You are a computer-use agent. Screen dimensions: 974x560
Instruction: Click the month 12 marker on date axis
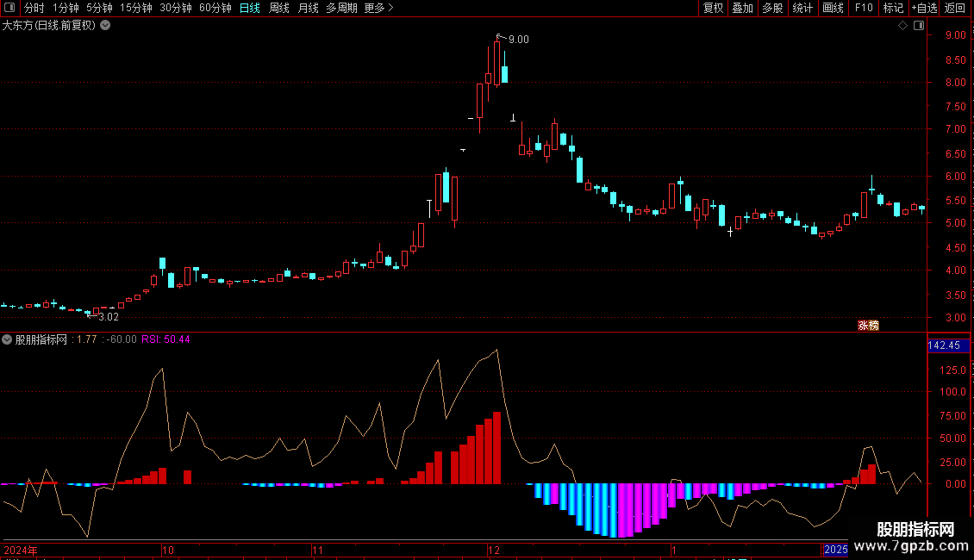point(494,550)
